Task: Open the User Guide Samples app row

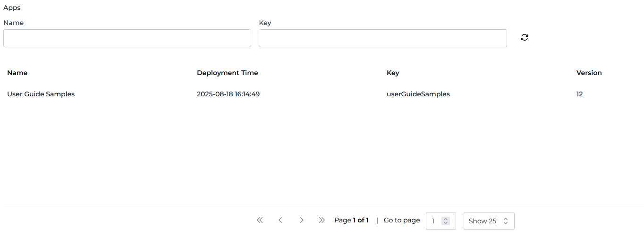Action: click(x=41, y=94)
